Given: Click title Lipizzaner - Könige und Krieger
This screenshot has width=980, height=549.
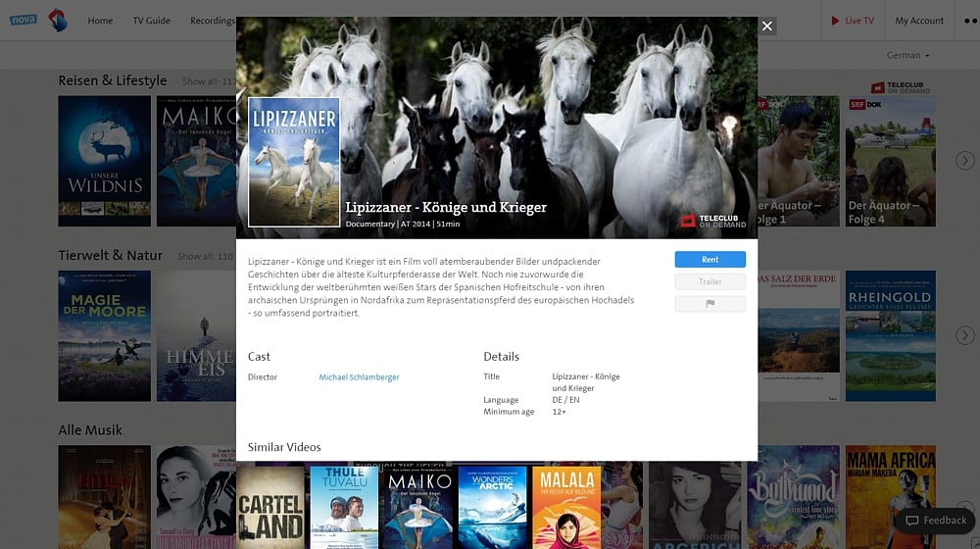Looking at the screenshot, I should pos(446,207).
